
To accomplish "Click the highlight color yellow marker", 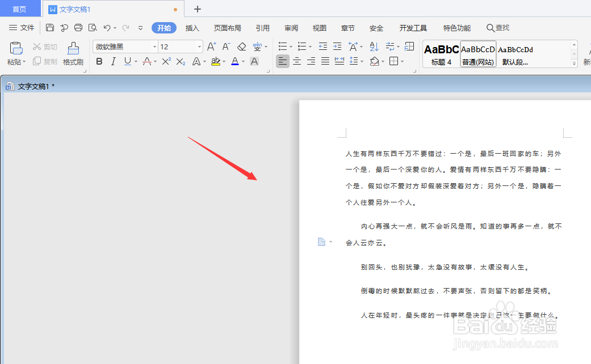I will pyautogui.click(x=216, y=61).
